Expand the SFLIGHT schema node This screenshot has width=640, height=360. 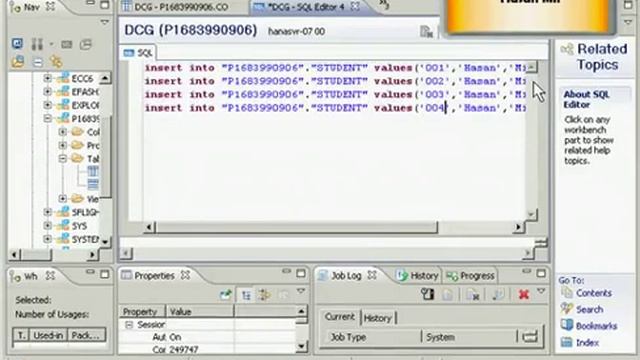[47, 212]
